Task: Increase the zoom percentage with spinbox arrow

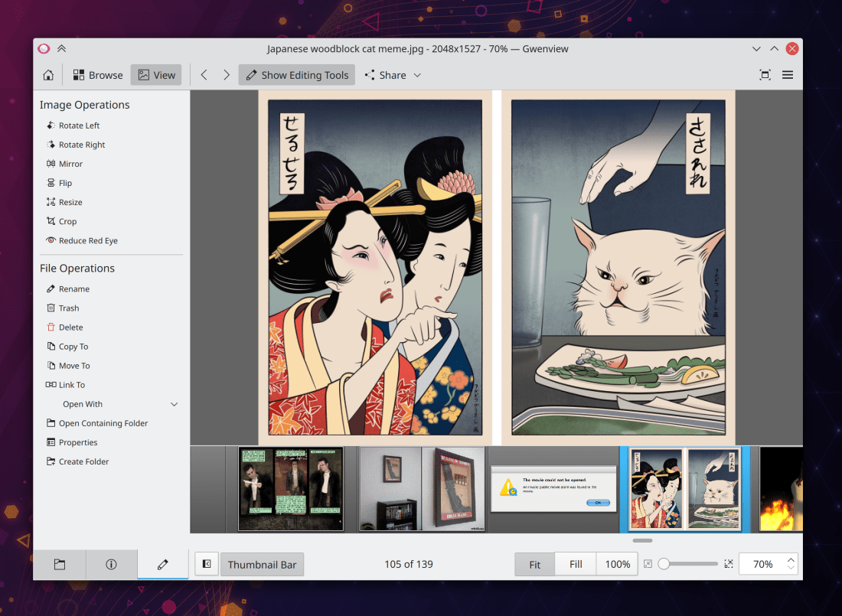Action: (791, 559)
